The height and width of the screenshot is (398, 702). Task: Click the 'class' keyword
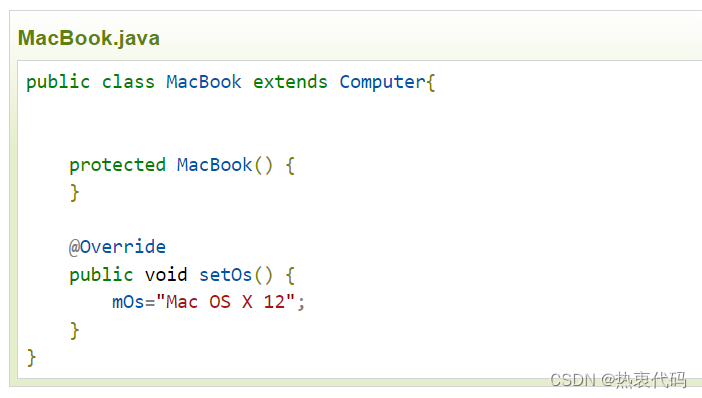pyautogui.click(x=128, y=82)
